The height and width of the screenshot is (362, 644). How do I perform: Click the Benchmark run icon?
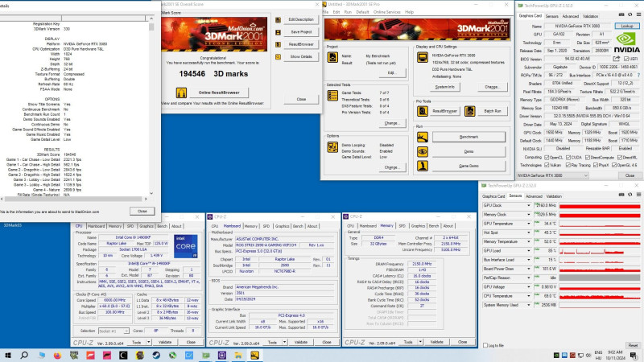click(x=422, y=137)
